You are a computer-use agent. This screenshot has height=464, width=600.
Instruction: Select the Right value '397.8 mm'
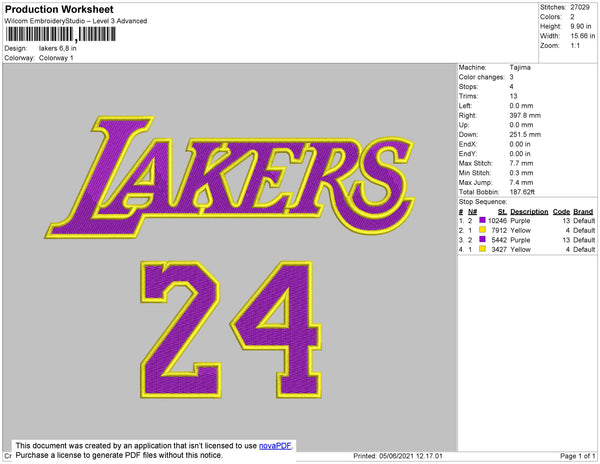pos(525,115)
